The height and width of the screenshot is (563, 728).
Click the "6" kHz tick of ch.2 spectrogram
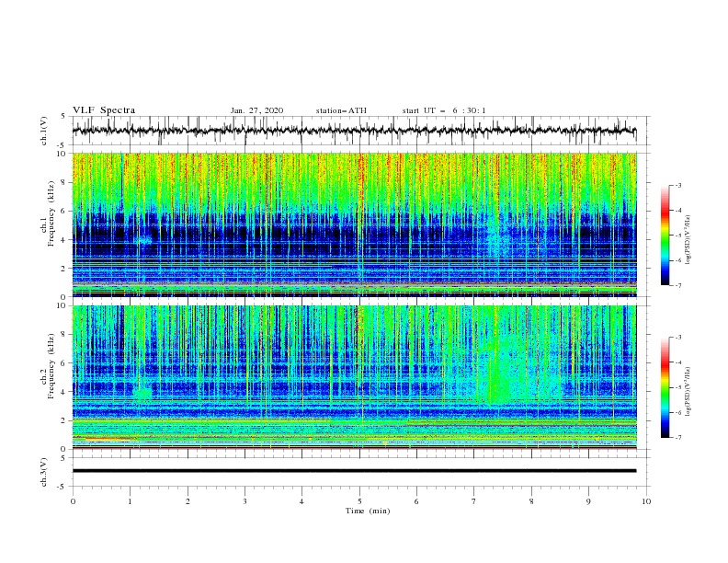63,363
